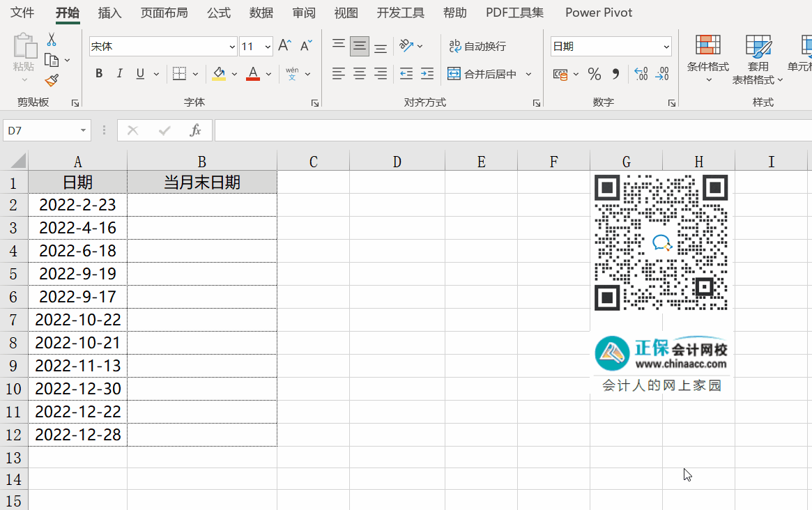Click the increase decimal icon
Screen dimensions: 812x510
(x=640, y=74)
